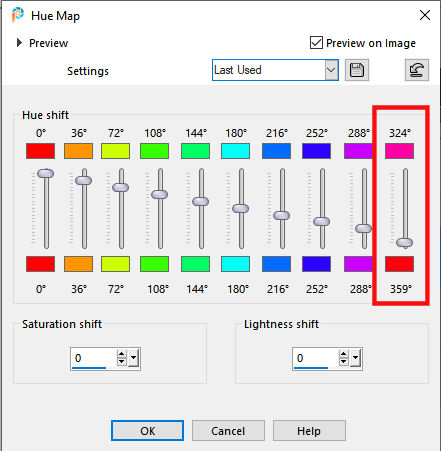The image size is (441, 451).
Task: Click the 180° cyan hue slider handle
Action: pos(240,208)
